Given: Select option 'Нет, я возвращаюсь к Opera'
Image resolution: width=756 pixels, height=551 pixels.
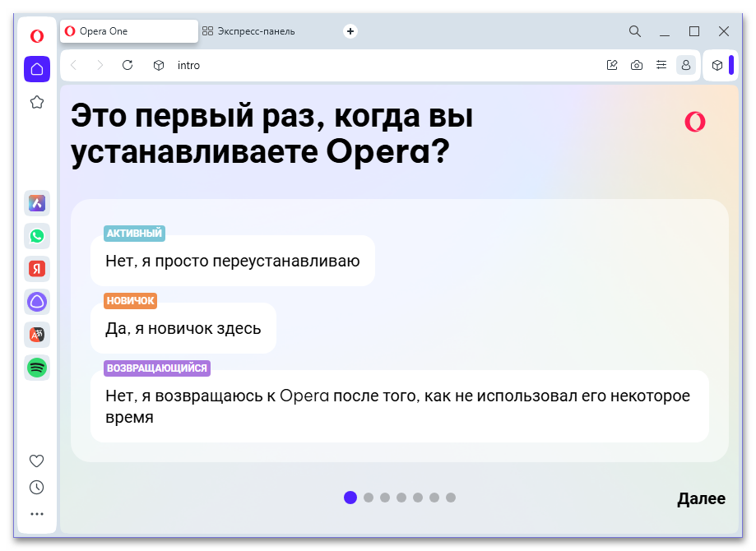Looking at the screenshot, I should coord(399,406).
